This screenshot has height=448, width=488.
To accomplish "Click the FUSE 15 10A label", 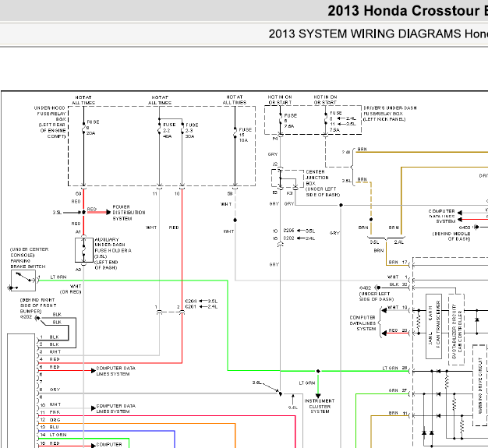I will tap(246, 135).
